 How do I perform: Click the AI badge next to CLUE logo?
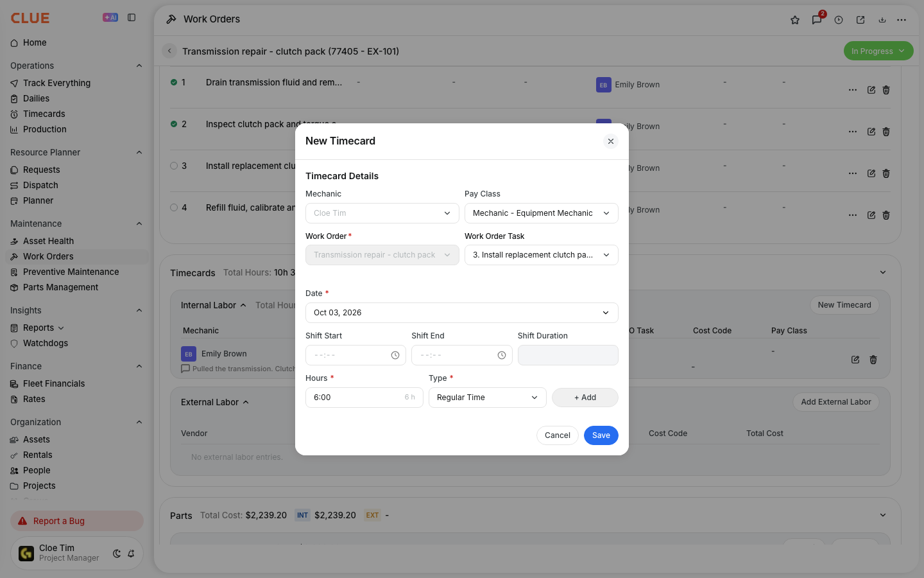[x=110, y=18]
